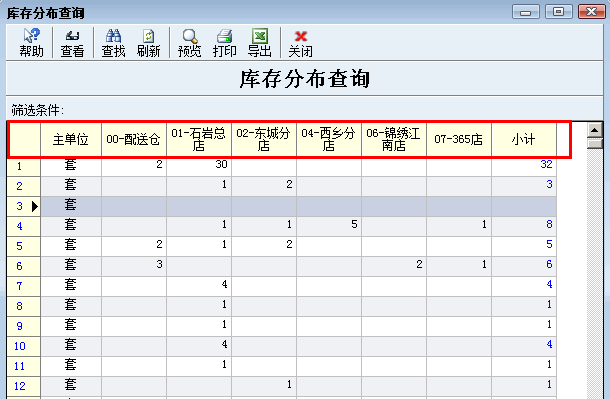Close the query with red X 关闭
The image size is (610, 399).
pos(300,43)
